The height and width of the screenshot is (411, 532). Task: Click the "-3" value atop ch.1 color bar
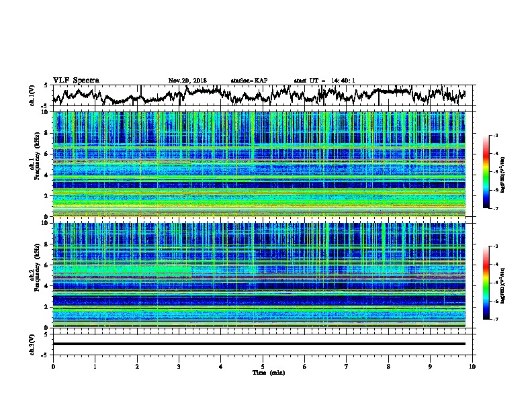tap(495, 135)
